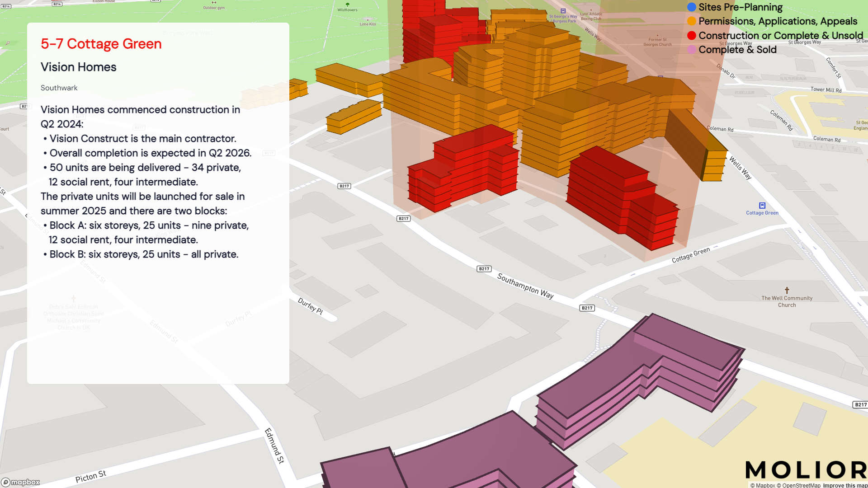
Task: Click the pink Complete & Sold legend dot
Action: 691,50
